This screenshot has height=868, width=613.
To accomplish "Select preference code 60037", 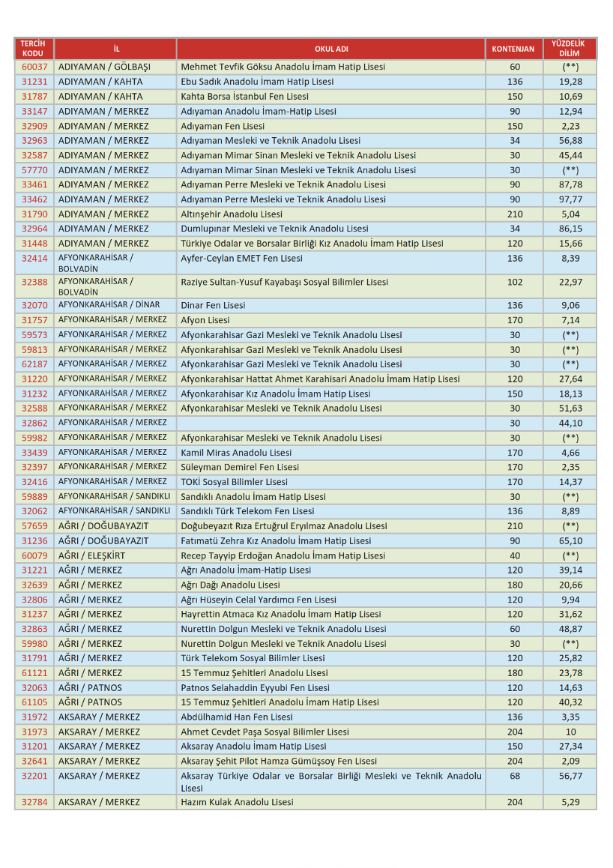I will click(34, 67).
